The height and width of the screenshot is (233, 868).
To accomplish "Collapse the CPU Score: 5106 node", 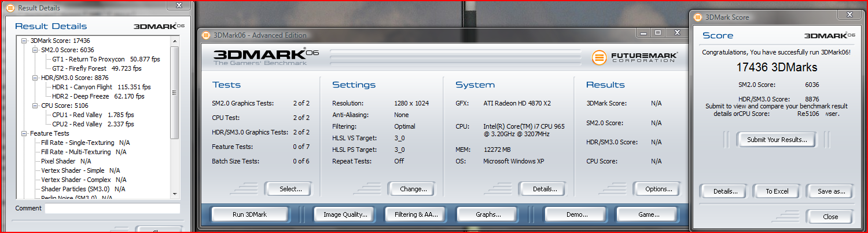I will tap(35, 105).
